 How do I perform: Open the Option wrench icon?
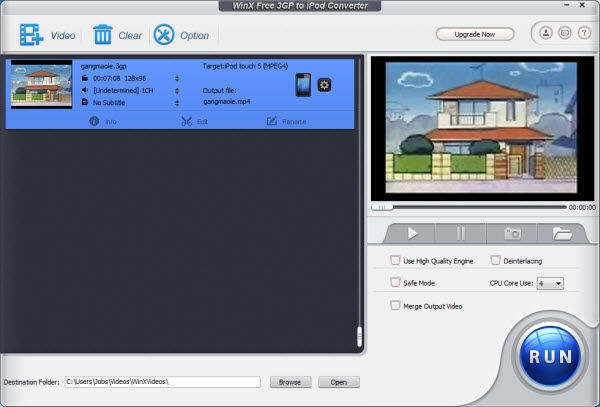[x=164, y=35]
